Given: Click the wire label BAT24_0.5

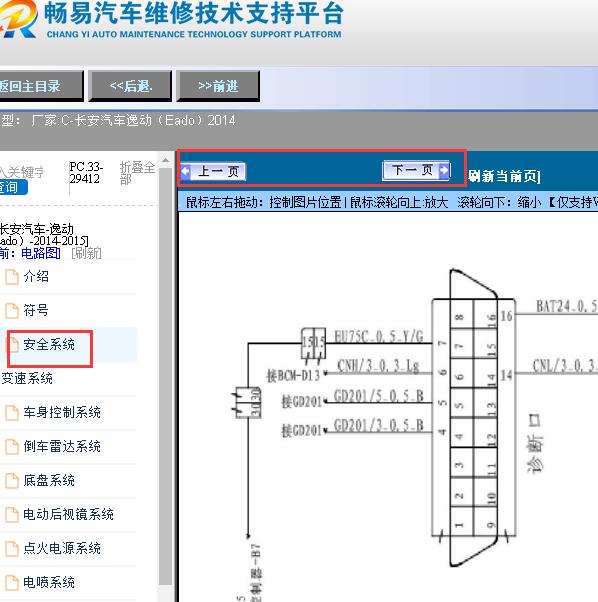Looking at the screenshot, I should (x=567, y=306).
